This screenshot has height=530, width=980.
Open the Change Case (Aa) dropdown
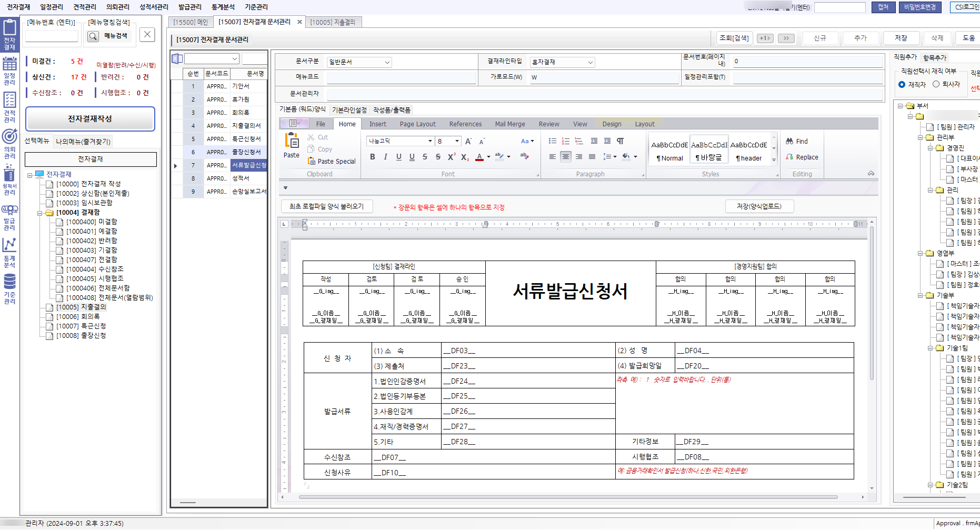(527, 141)
